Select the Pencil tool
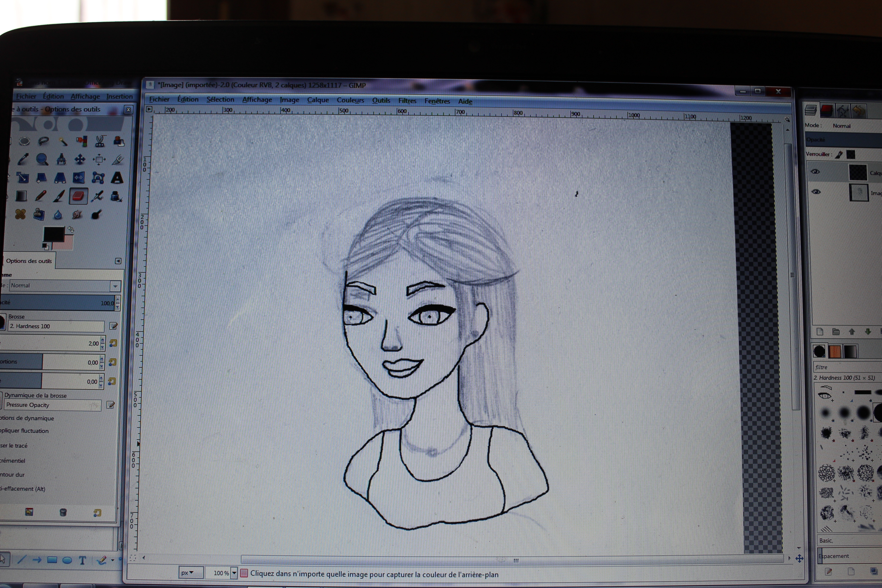Image resolution: width=882 pixels, height=588 pixels. click(x=40, y=196)
